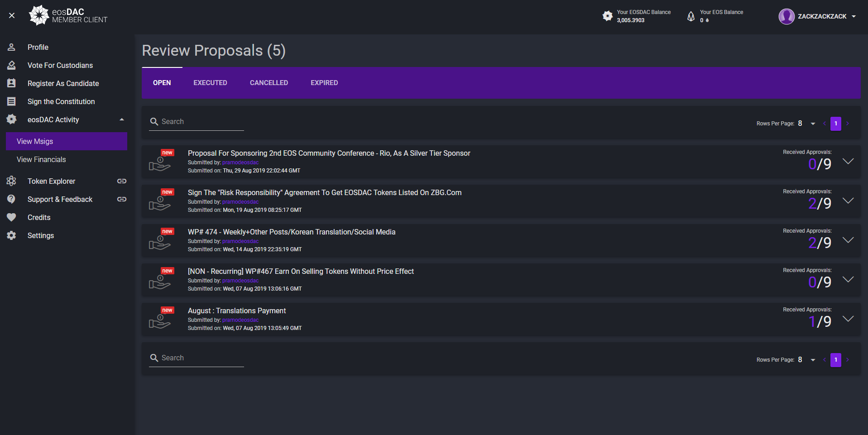Click the WP# 474 proposal hand icon
The height and width of the screenshot is (435, 868).
(x=160, y=243)
